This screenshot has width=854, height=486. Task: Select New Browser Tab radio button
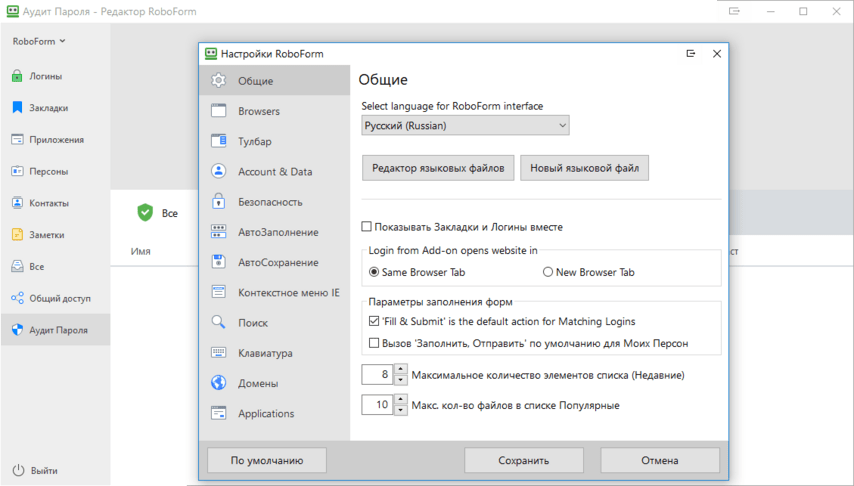coord(548,272)
